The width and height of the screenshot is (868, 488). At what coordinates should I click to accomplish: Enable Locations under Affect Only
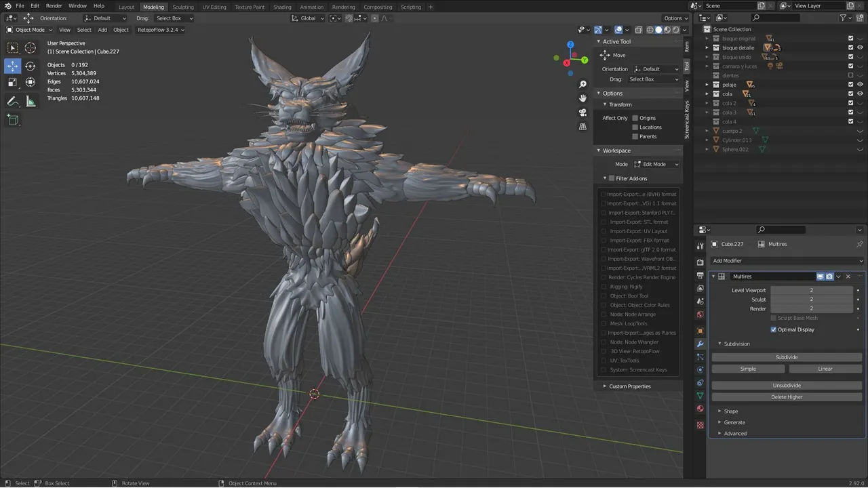(635, 127)
